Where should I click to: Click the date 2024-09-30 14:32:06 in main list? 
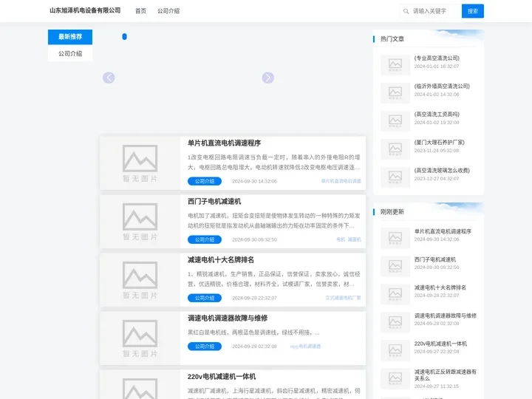click(254, 181)
